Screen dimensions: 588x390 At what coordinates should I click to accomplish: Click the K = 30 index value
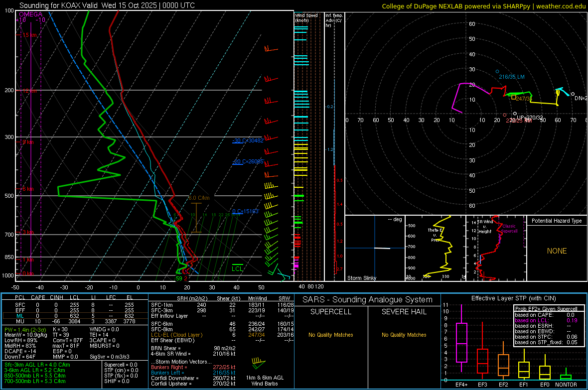(x=60, y=330)
